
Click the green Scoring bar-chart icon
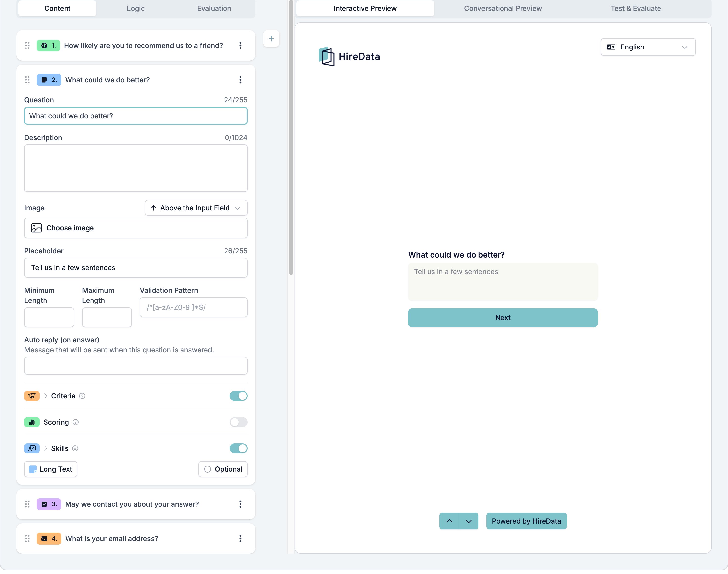click(x=32, y=422)
